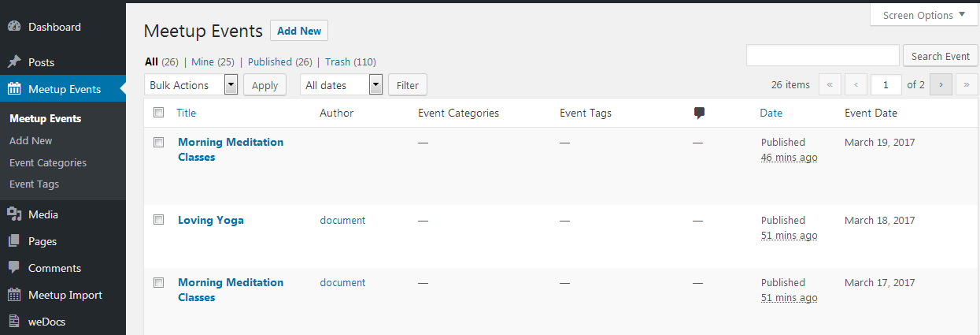Click the Search Event button
Viewport: 980px width, 335px height.
(941, 56)
